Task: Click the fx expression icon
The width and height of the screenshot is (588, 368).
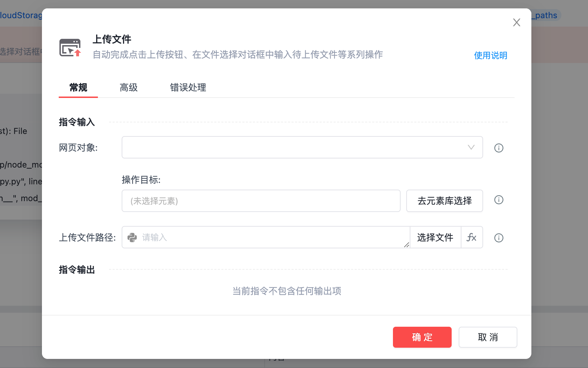Action: click(x=472, y=238)
